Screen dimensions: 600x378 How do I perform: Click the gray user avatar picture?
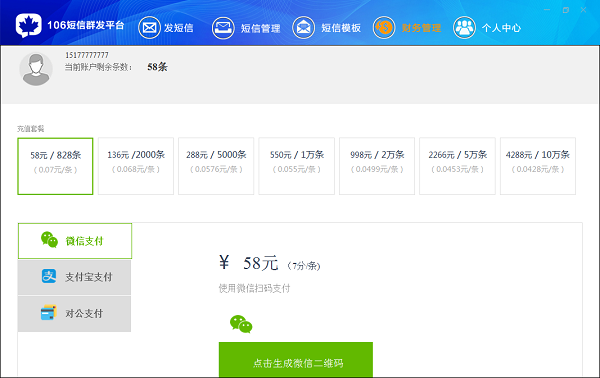[x=36, y=69]
